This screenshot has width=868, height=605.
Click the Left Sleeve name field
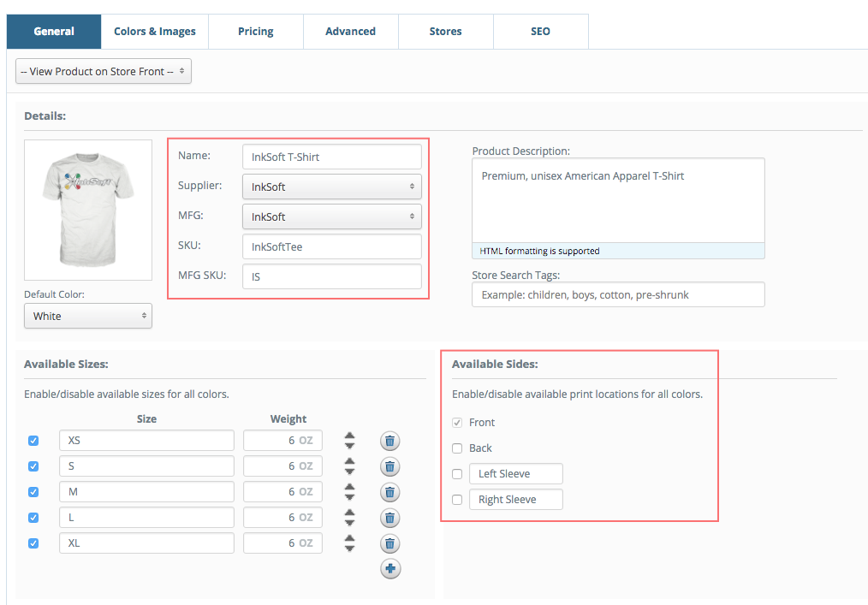[x=516, y=474]
